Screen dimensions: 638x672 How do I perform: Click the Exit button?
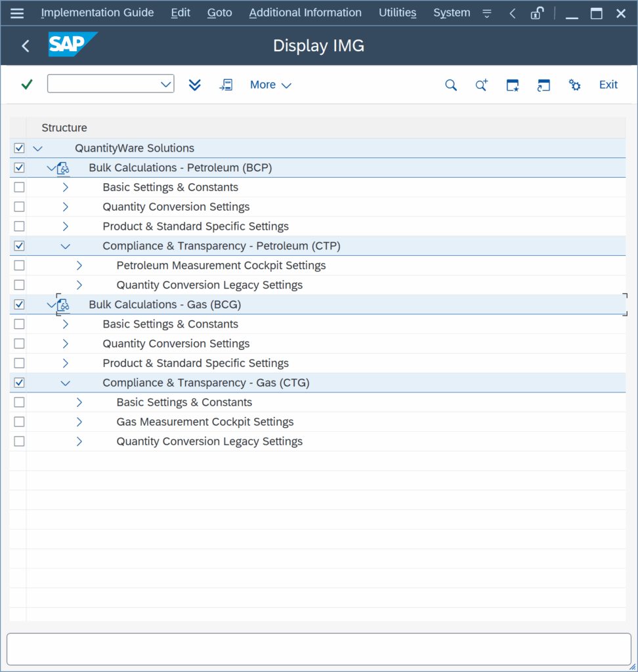608,85
